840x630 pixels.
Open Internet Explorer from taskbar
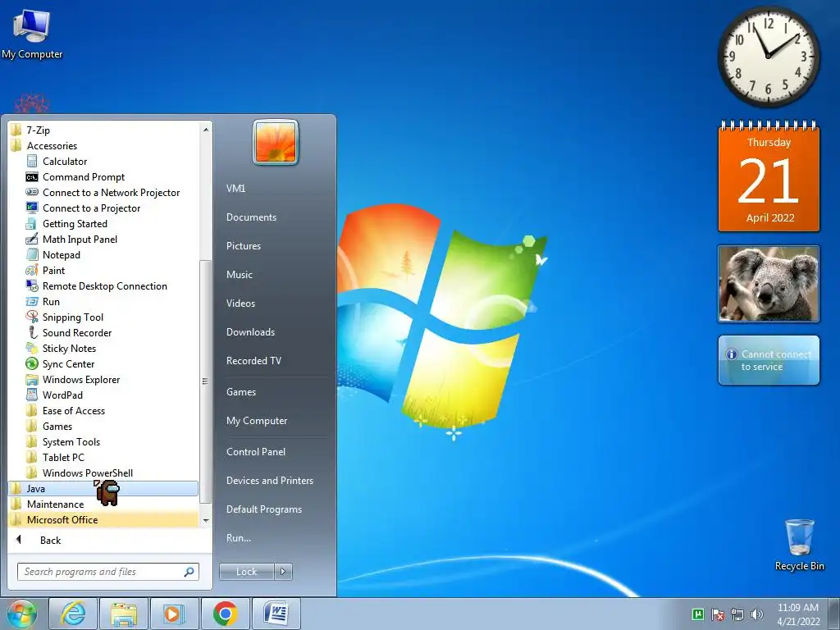[73, 614]
